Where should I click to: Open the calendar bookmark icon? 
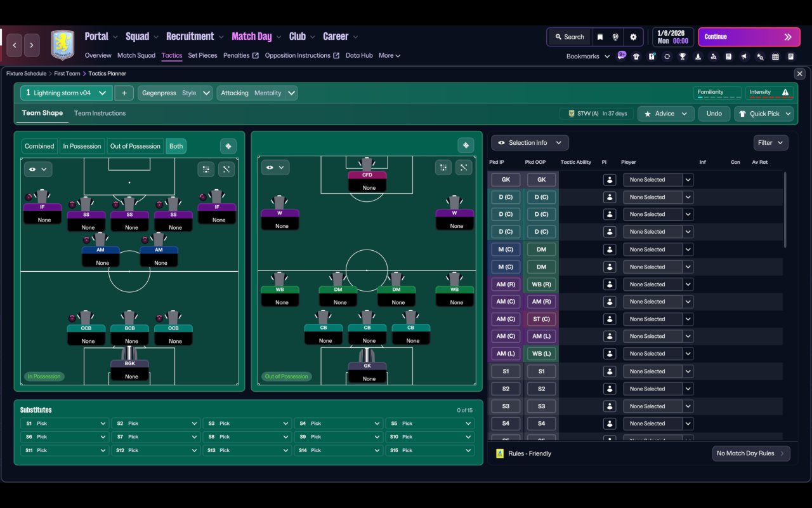(775, 57)
